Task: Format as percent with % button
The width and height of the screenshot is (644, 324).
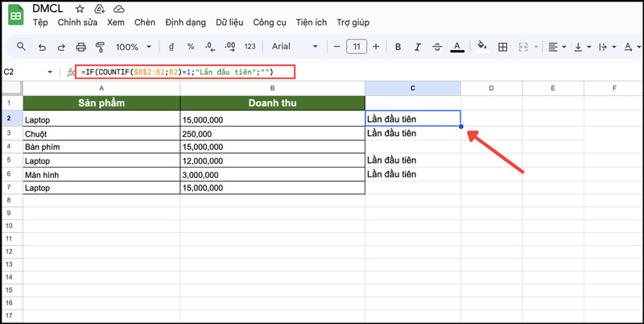Action: (x=190, y=47)
